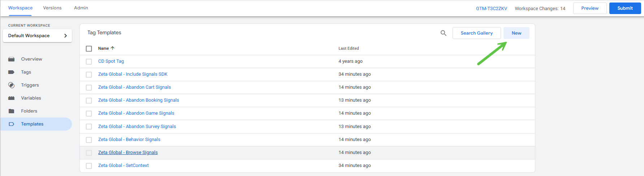Click the magnifier search icon
644x176 pixels.
pos(444,33)
